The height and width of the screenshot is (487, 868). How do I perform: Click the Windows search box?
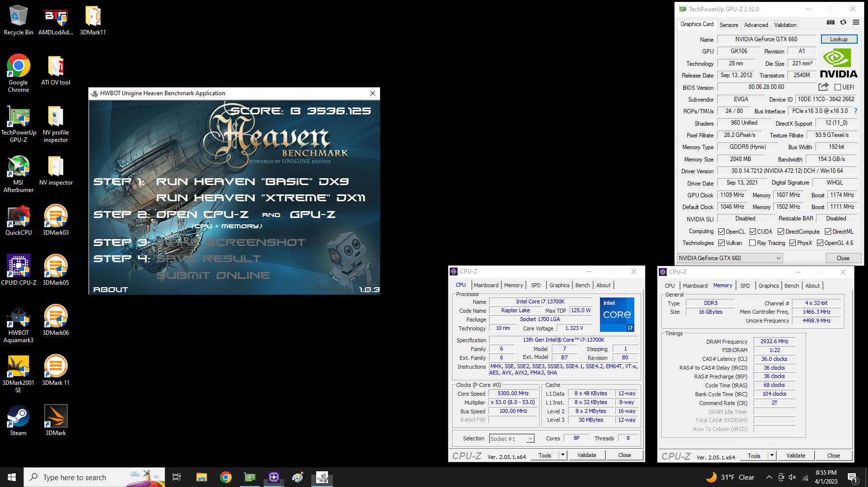click(94, 477)
